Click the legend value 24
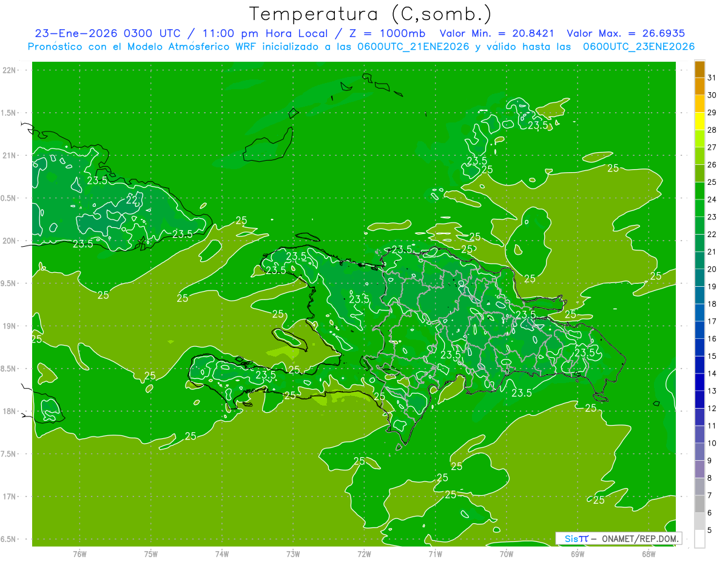 (712, 199)
